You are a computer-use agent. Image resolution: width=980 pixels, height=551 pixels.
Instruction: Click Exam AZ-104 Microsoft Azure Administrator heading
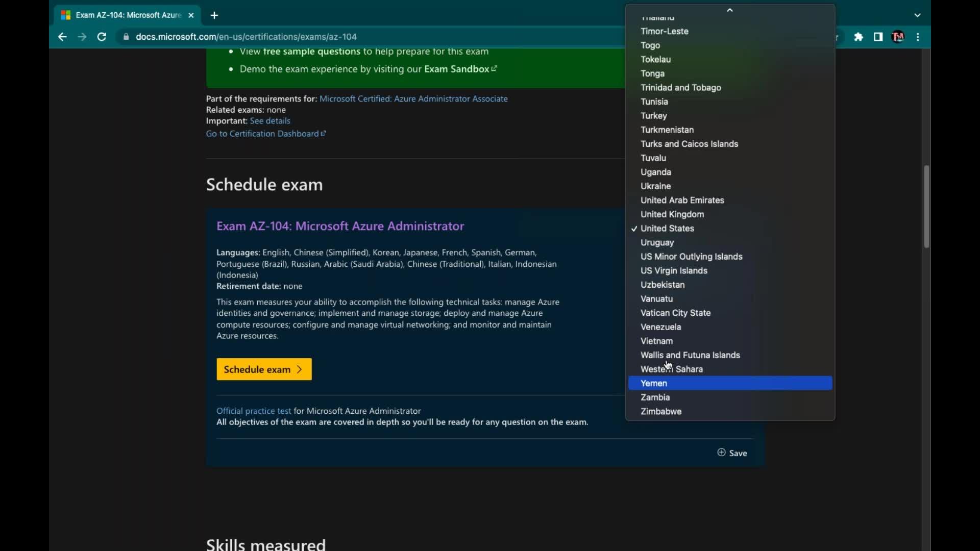pos(340,226)
